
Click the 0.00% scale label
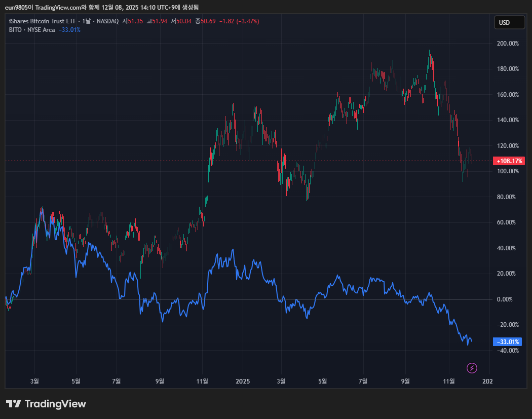tap(505, 299)
